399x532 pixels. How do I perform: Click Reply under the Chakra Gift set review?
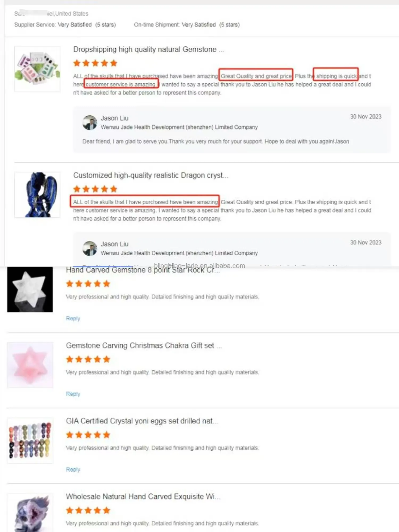73,394
